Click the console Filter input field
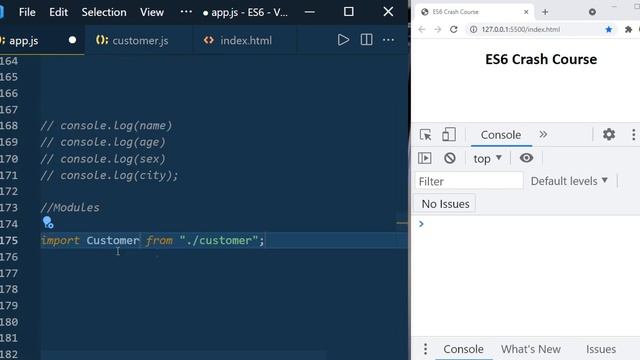This screenshot has height=360, width=640. (469, 181)
